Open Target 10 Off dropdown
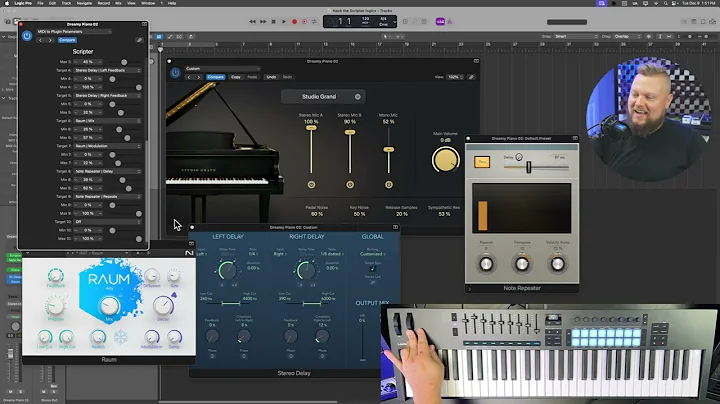This screenshot has height=404, width=720. tap(107, 222)
